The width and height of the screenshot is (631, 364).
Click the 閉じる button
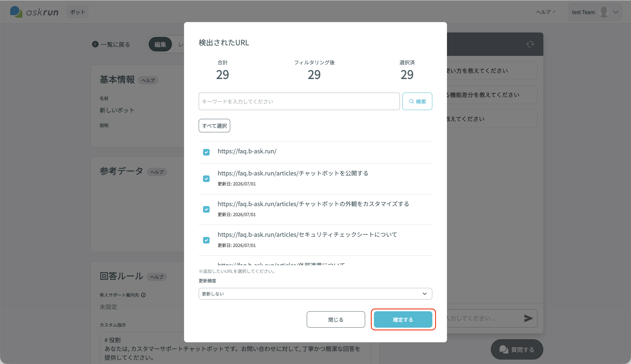click(x=336, y=319)
